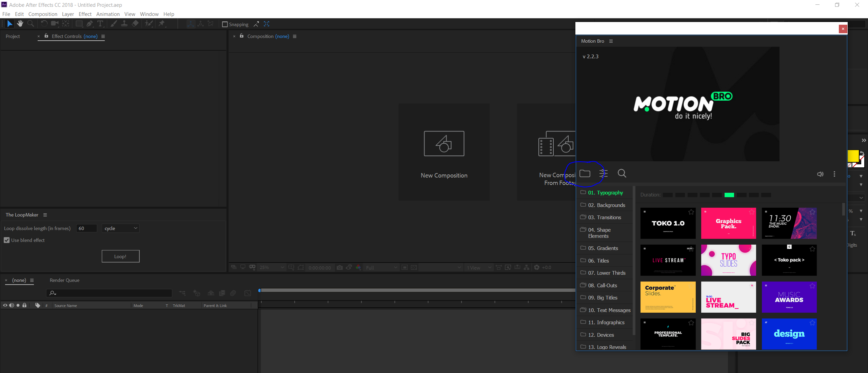Click the Motion Bro search icon
868x373 pixels.
622,174
